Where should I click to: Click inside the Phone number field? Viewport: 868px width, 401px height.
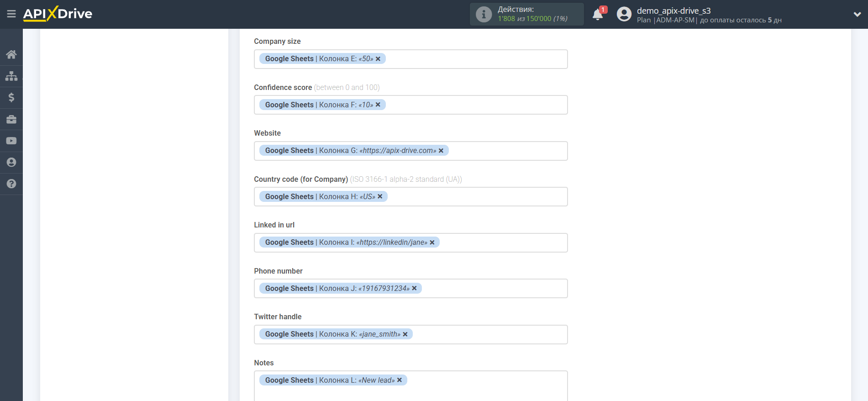(410, 288)
